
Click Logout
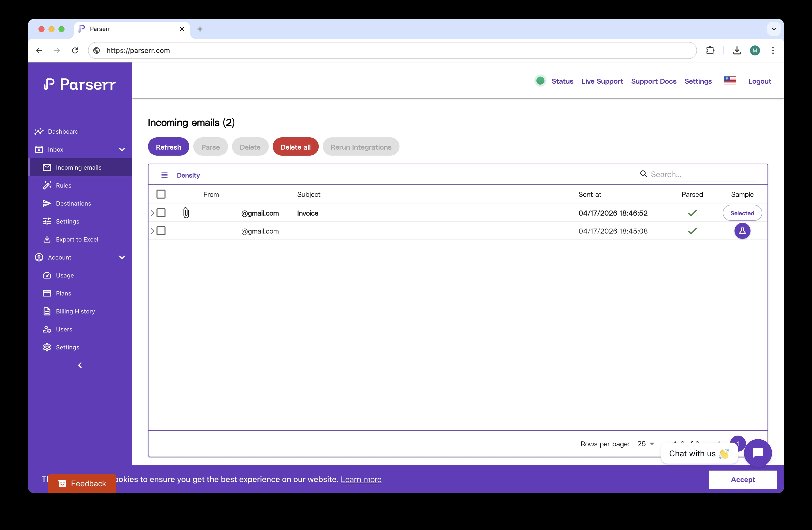point(759,81)
